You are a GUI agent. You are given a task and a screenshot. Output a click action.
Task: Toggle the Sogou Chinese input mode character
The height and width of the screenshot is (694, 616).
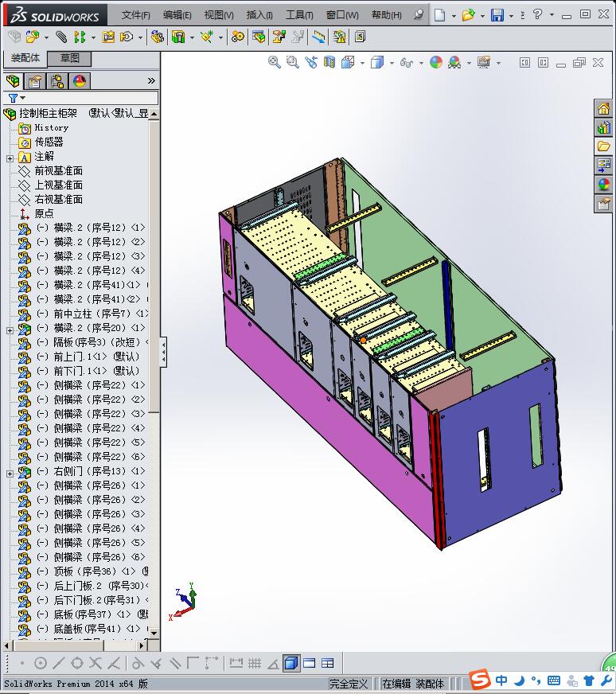(x=501, y=680)
